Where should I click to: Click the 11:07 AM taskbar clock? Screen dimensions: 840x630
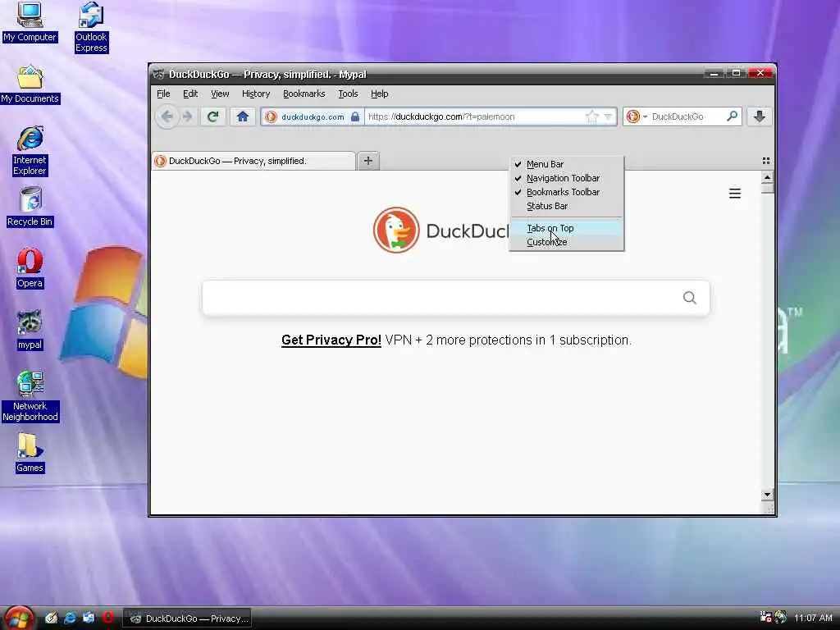[x=813, y=619]
